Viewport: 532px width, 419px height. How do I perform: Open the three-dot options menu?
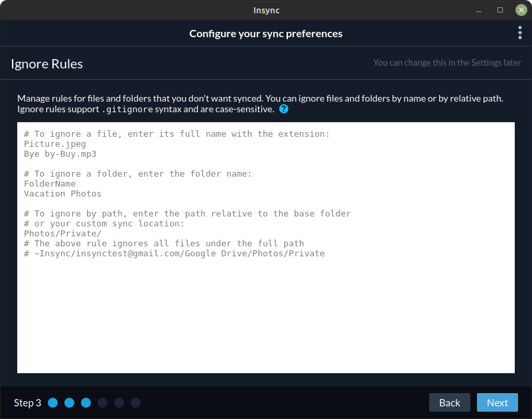(x=519, y=33)
